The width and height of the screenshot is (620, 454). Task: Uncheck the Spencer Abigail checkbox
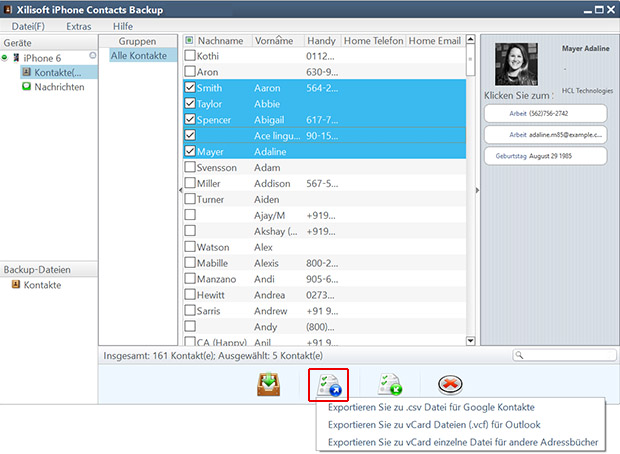[190, 119]
